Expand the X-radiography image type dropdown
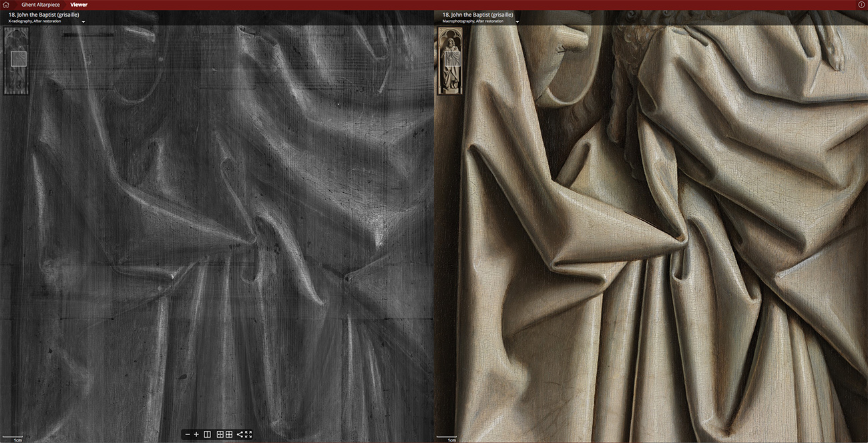 point(83,21)
